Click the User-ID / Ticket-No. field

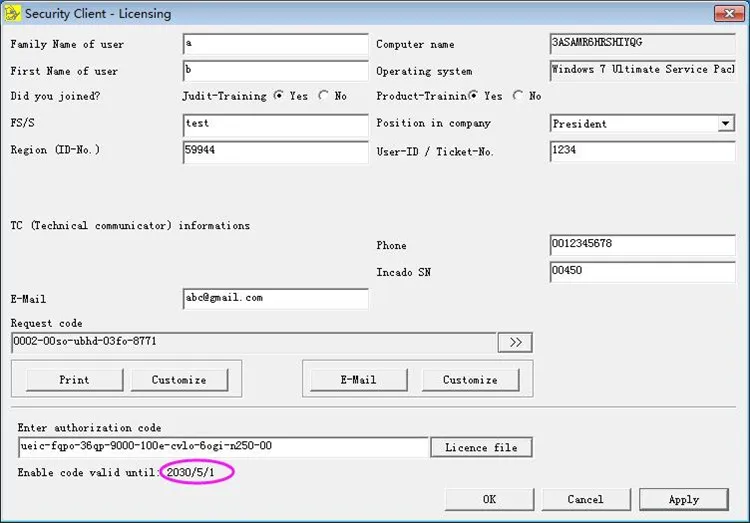(642, 152)
